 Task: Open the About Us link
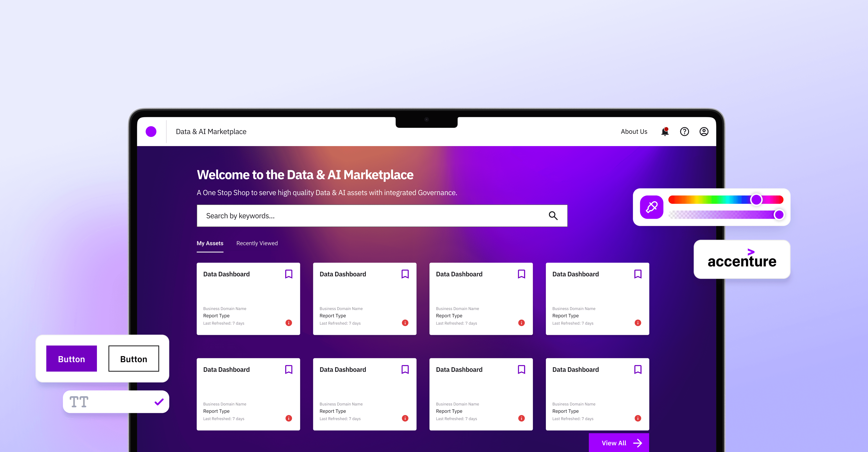tap(634, 132)
